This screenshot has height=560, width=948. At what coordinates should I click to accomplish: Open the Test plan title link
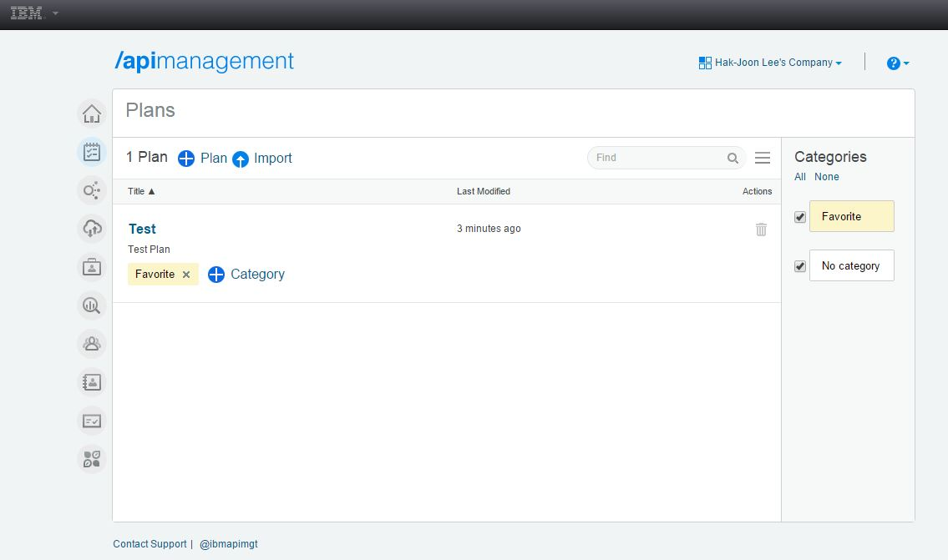coord(142,229)
